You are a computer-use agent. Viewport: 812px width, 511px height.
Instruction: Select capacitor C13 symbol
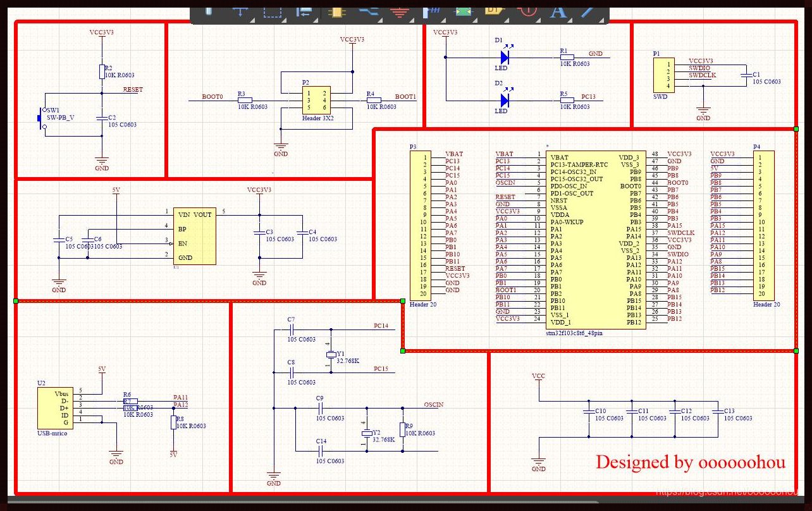click(717, 412)
